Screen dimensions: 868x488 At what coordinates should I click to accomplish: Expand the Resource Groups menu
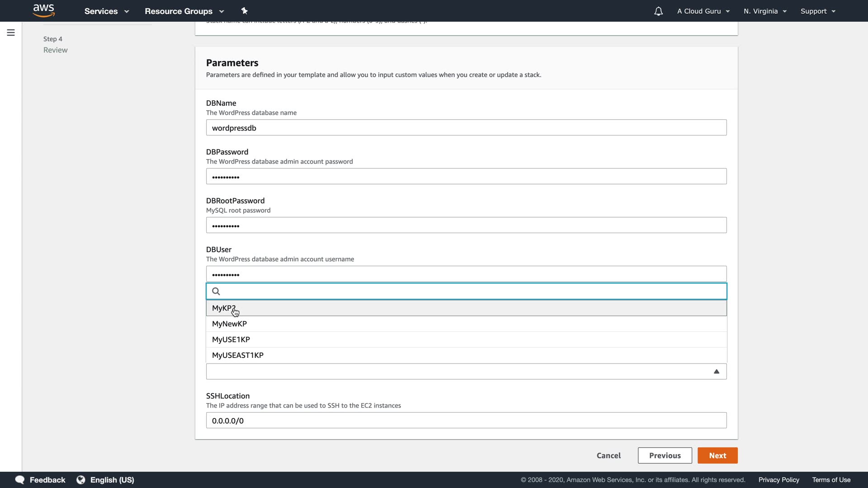(184, 11)
